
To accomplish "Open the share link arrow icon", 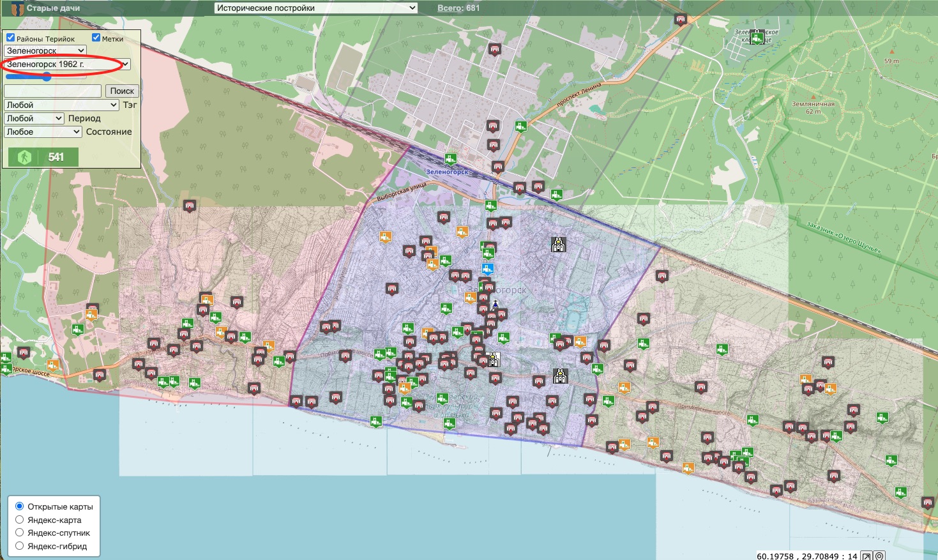I will (866, 556).
